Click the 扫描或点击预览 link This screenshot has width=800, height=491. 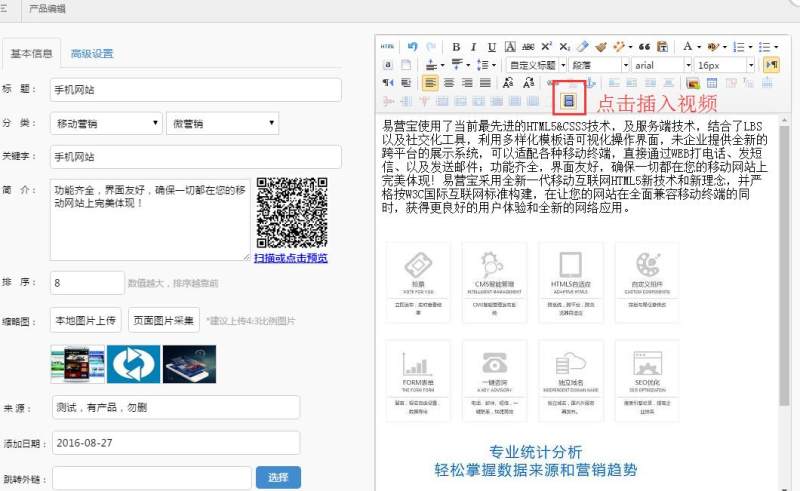[290, 258]
